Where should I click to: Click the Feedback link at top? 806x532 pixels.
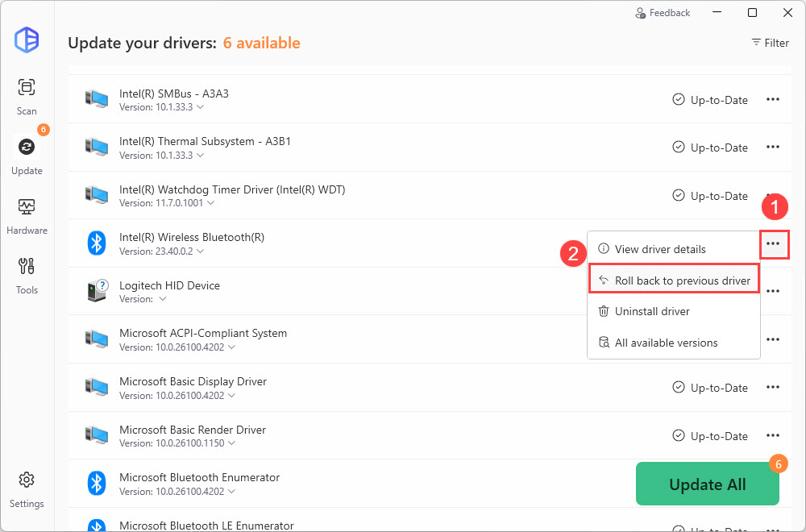(663, 13)
